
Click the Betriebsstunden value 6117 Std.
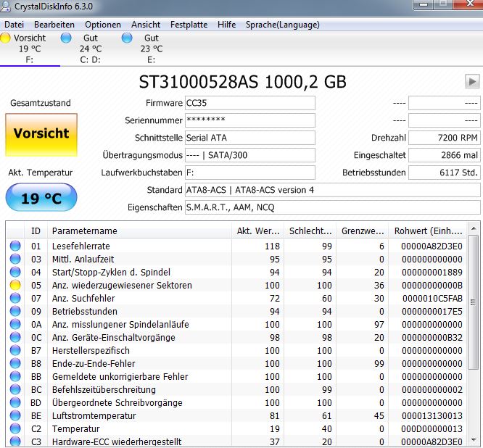pyautogui.click(x=444, y=173)
